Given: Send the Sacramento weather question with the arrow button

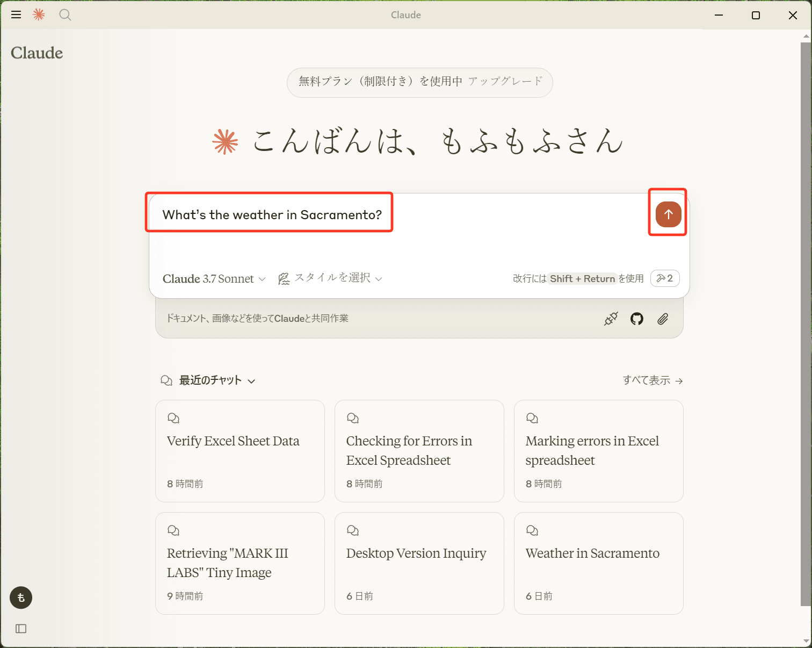Looking at the screenshot, I should click(668, 213).
